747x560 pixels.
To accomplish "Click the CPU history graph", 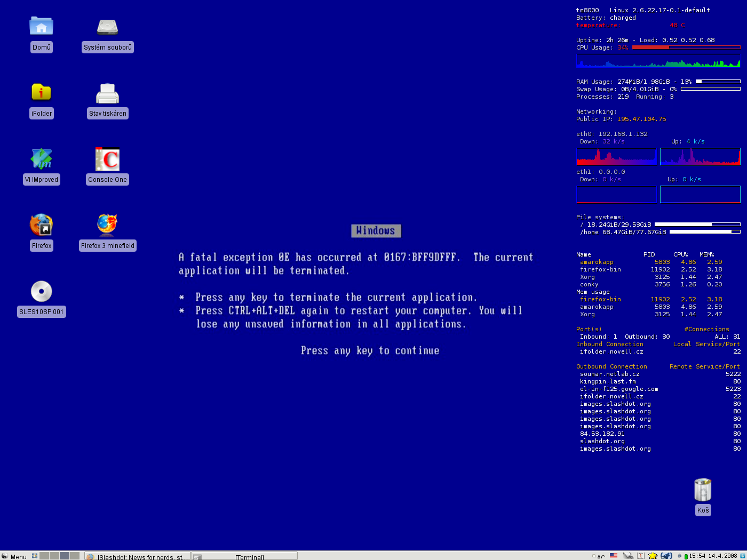I will coord(658,61).
